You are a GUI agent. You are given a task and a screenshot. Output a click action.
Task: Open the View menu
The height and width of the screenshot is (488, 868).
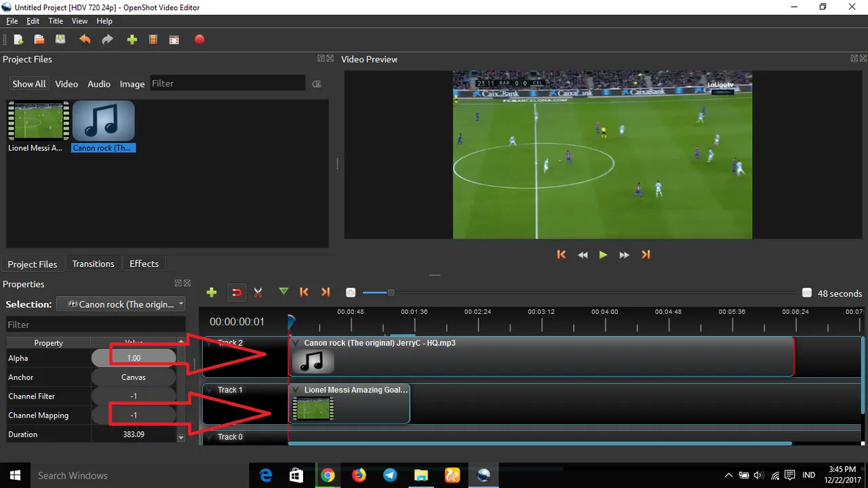click(x=80, y=21)
